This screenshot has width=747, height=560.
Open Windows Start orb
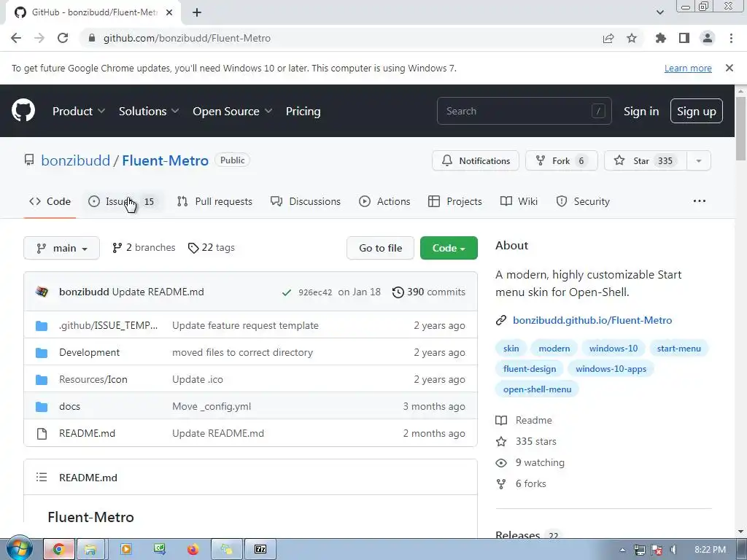(19, 548)
